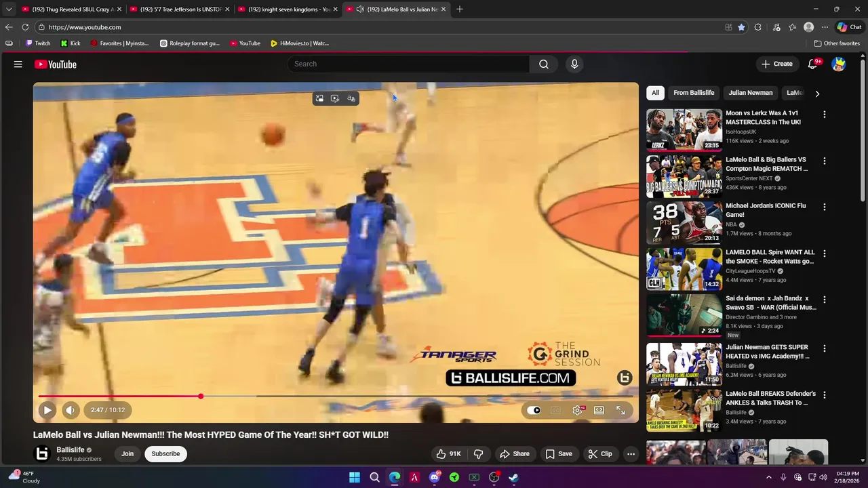Open options for Michael Jordan's Flu Game
The height and width of the screenshot is (488, 868).
tap(825, 207)
